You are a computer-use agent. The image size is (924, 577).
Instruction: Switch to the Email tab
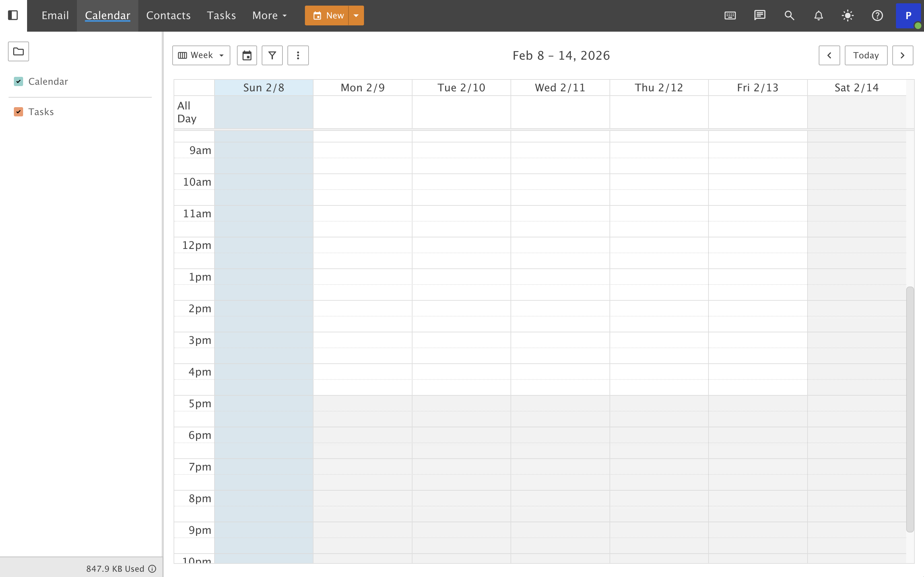[x=55, y=15]
